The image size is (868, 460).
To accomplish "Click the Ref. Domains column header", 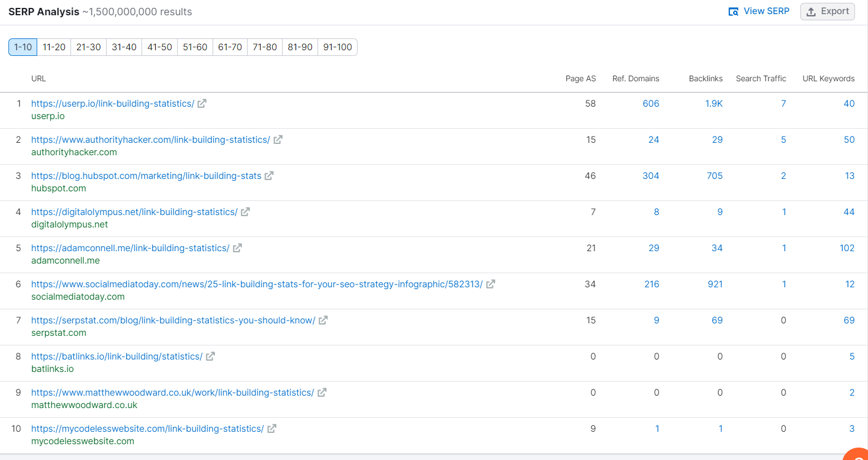I will pos(636,78).
